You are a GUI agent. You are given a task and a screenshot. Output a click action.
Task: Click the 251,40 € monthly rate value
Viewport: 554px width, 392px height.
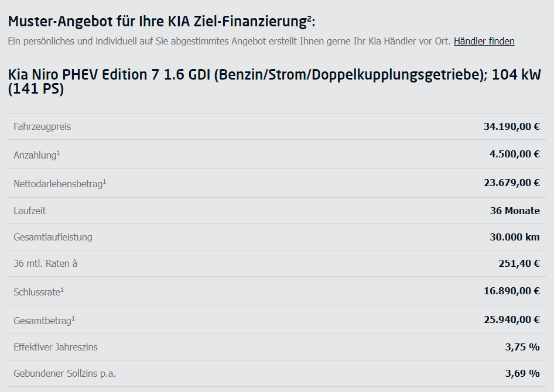(x=519, y=263)
